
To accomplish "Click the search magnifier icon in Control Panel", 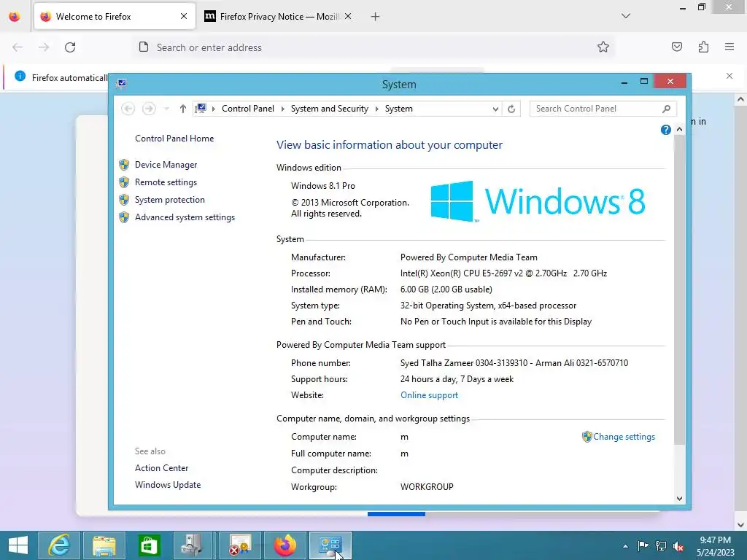I will pos(667,109).
